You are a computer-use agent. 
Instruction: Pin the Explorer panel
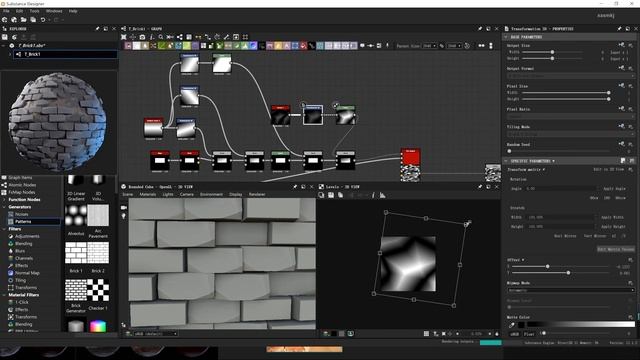pos(97,29)
